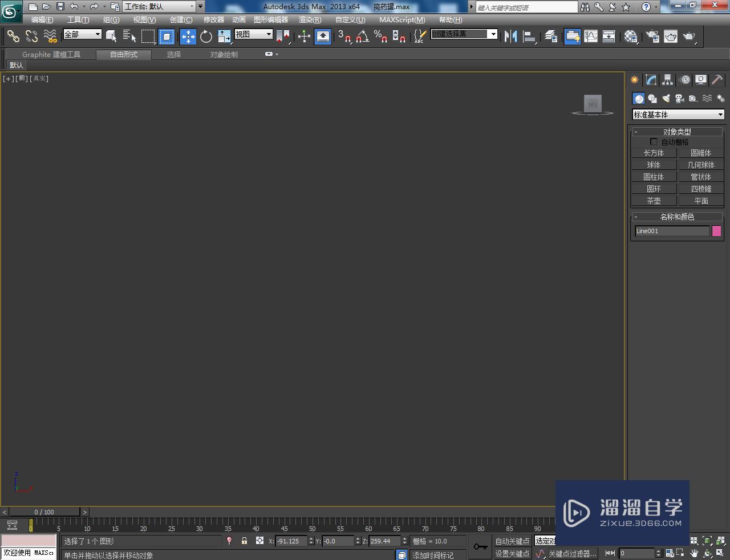Activate the Select and Move tool

point(188,36)
